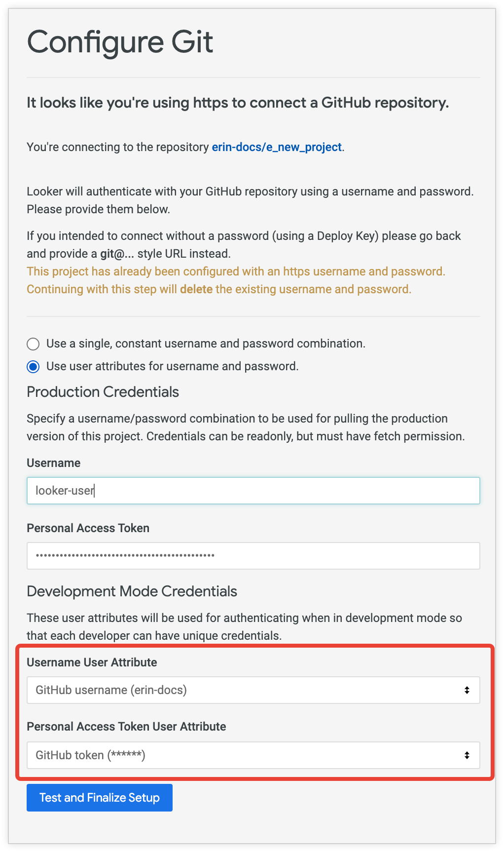Click the 'Username' field label
504x852 pixels.
pyautogui.click(x=53, y=463)
